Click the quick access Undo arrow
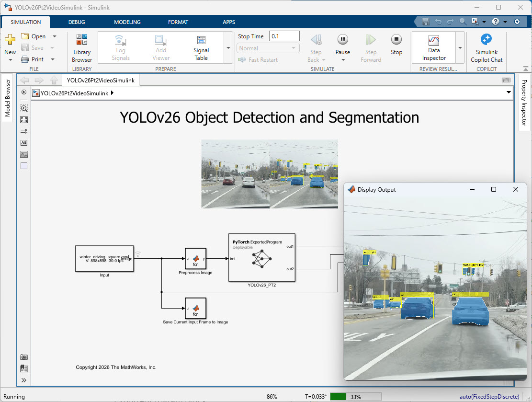The image size is (532, 402). 438,22
